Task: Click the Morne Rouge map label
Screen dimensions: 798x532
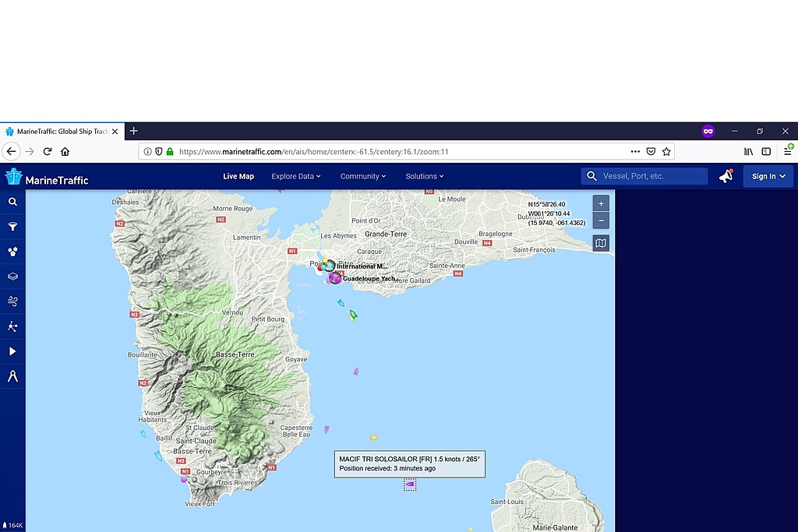Action: click(232, 209)
